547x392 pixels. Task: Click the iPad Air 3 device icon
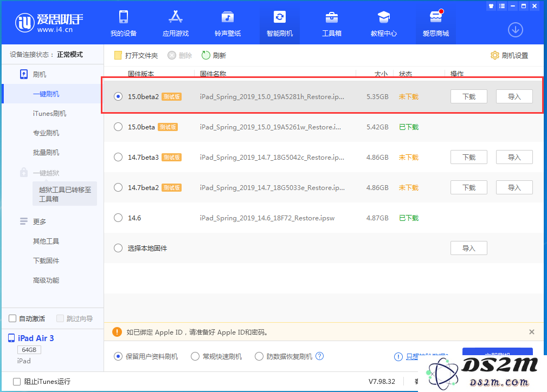click(x=11, y=338)
